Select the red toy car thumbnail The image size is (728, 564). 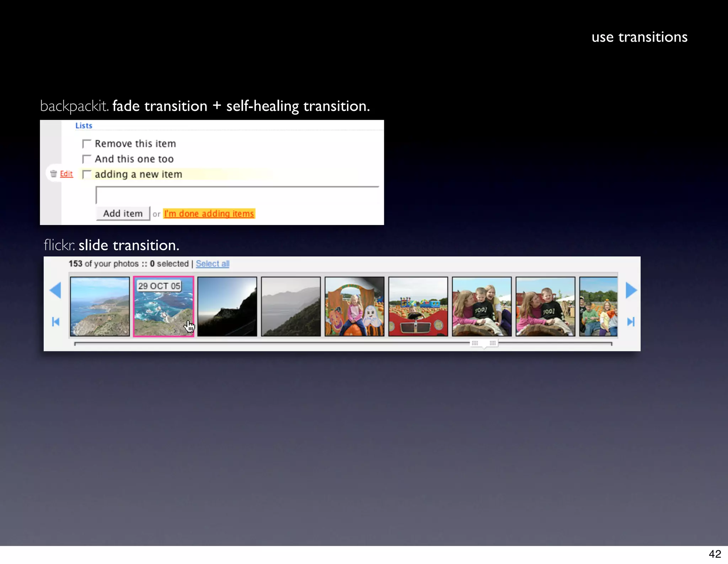418,306
